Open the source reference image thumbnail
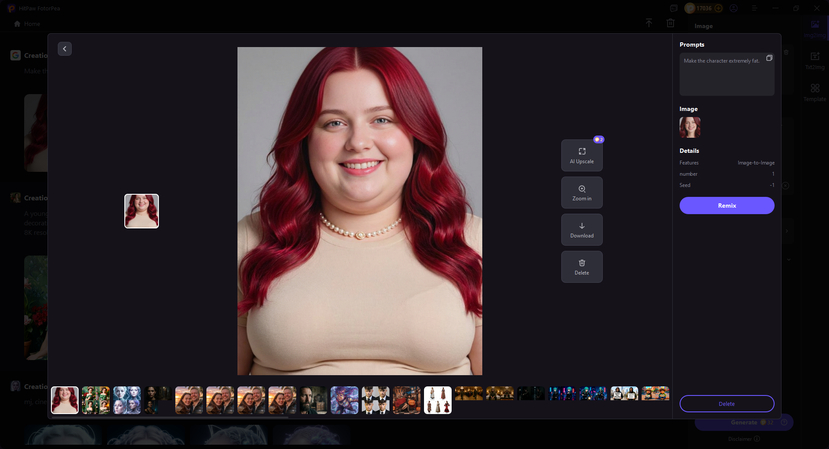This screenshot has width=829, height=449. coord(689,127)
